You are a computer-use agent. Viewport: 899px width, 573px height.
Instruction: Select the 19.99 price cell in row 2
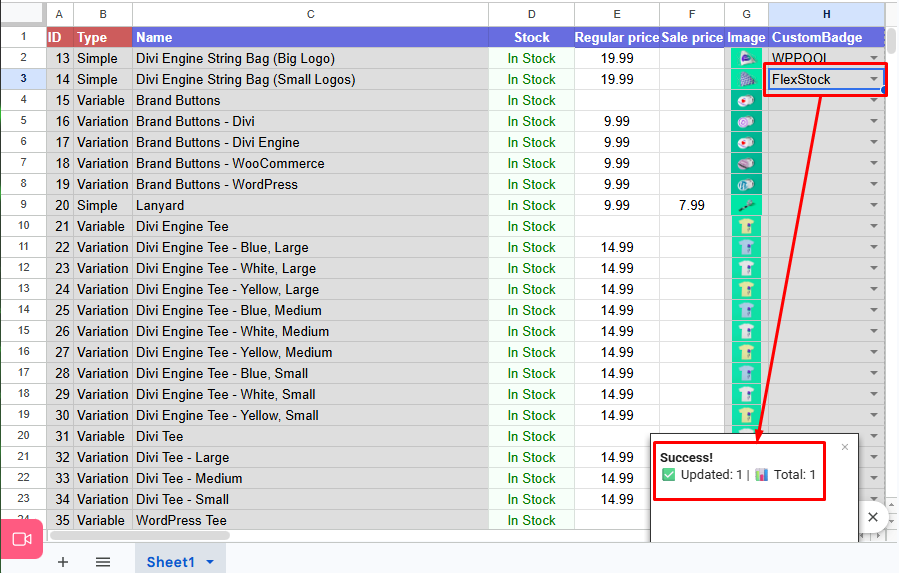617,58
